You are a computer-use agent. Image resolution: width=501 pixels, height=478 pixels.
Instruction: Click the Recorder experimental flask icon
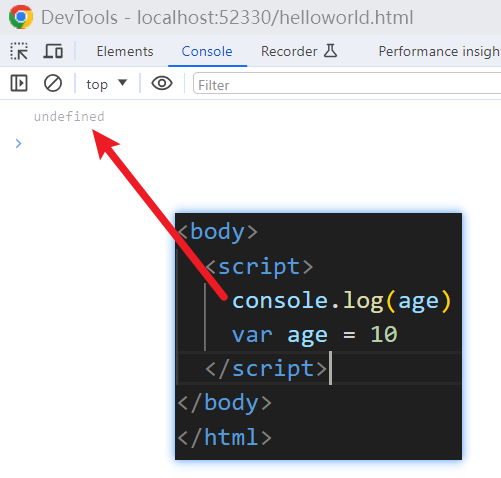tap(330, 51)
